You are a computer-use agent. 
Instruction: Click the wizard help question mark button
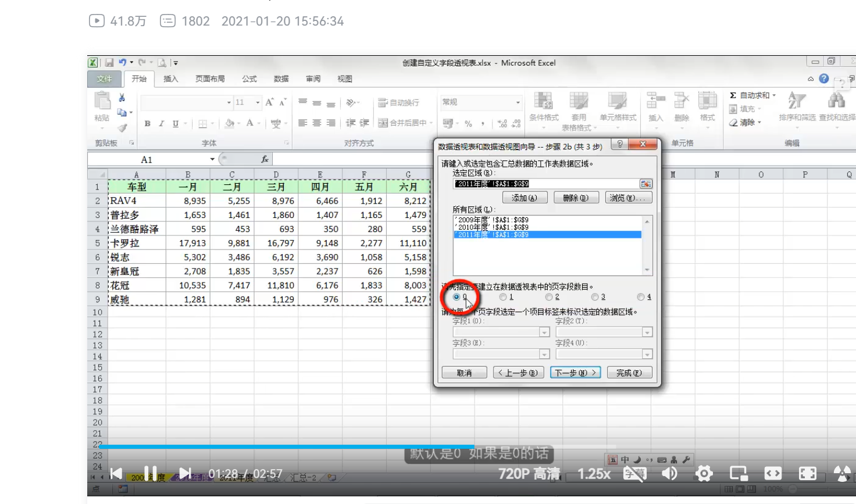point(620,144)
